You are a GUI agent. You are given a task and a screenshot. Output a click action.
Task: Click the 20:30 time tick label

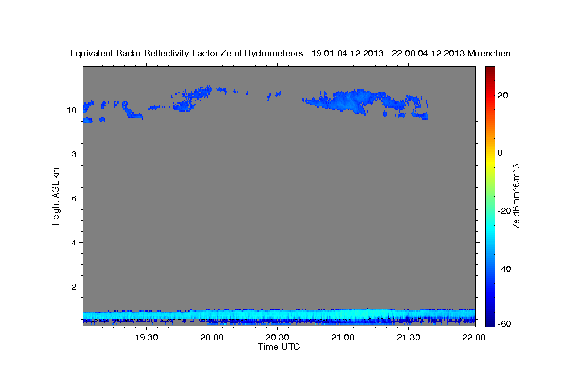277,337
